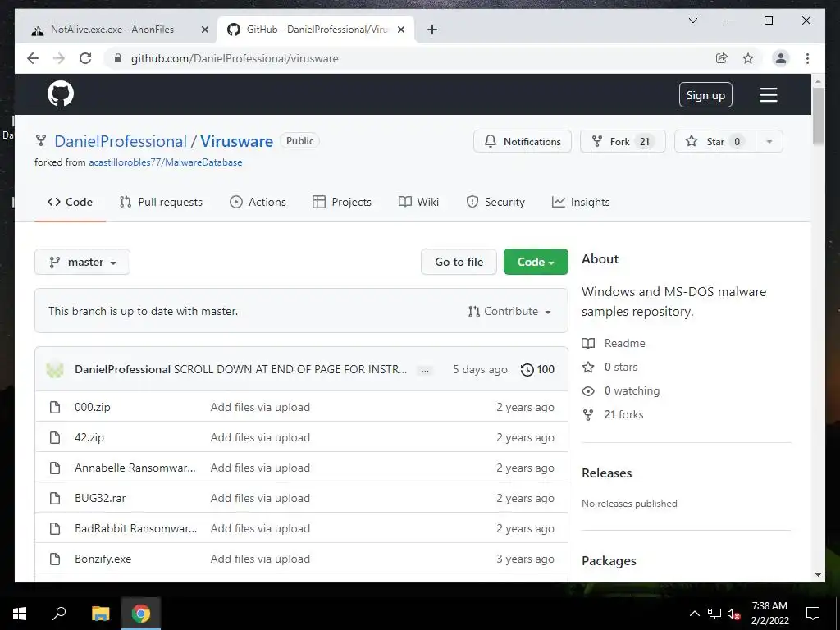The width and height of the screenshot is (840, 630).
Task: Click the eye icon next to watching
Action: click(x=588, y=391)
